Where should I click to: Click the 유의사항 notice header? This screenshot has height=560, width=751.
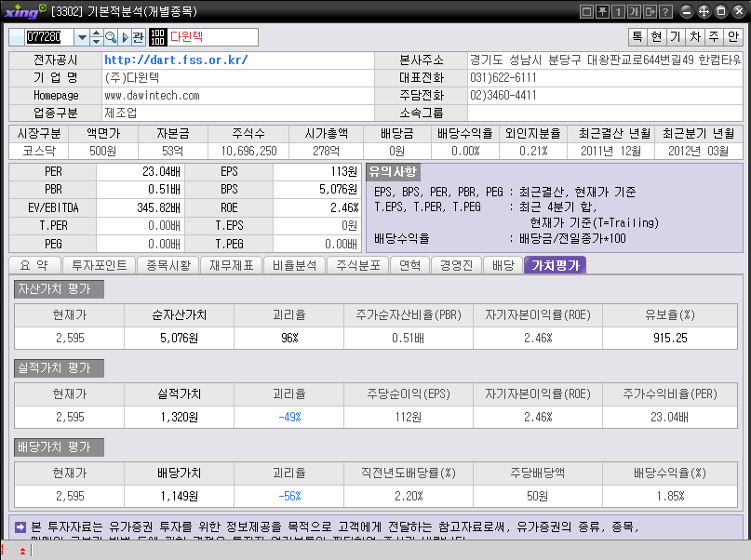click(393, 171)
